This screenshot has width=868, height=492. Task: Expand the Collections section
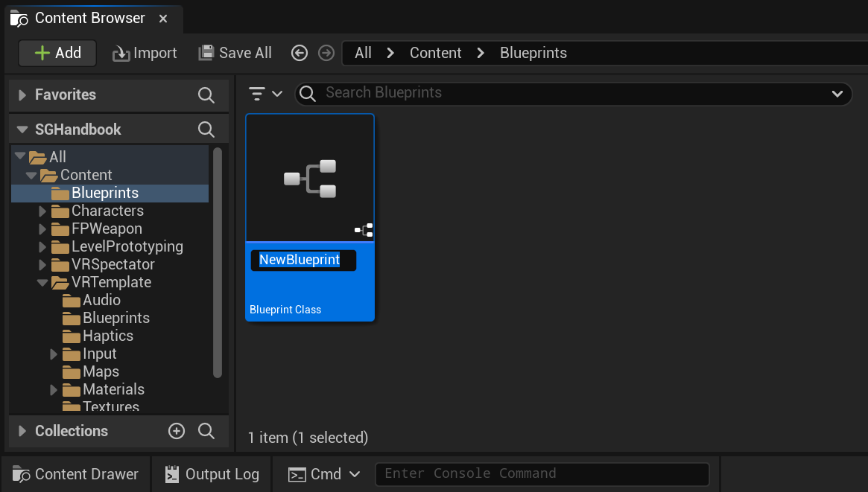(21, 431)
